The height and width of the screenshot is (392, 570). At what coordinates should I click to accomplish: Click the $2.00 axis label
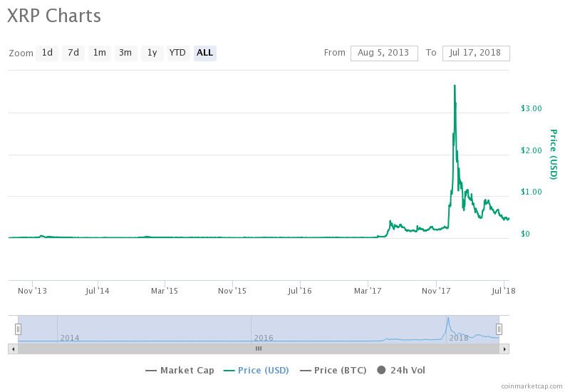(x=531, y=150)
